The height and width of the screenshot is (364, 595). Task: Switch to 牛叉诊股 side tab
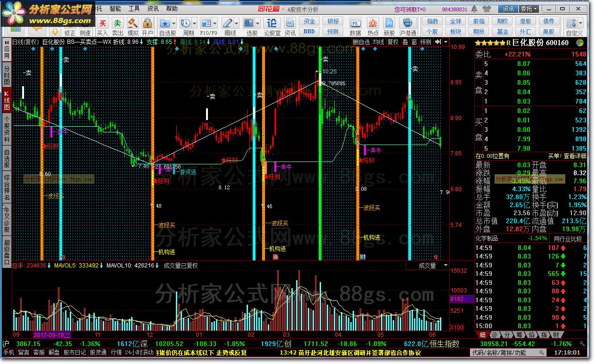coord(7,218)
